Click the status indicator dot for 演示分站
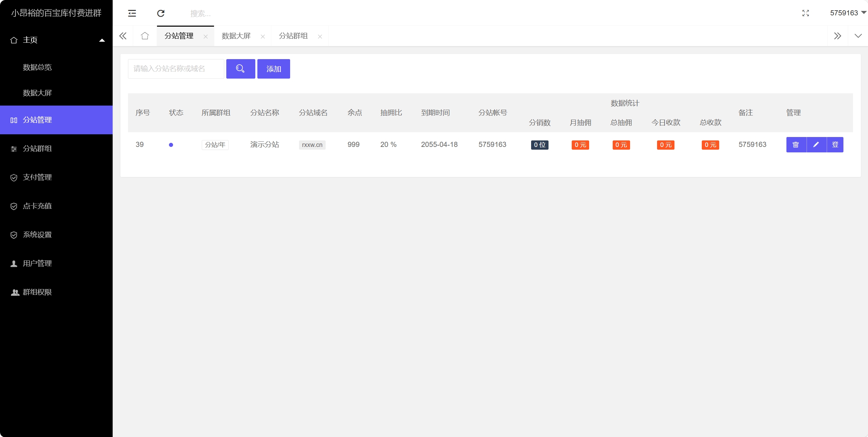The image size is (868, 437). click(171, 145)
